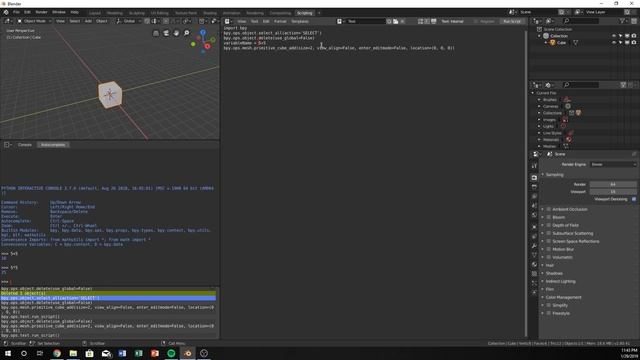
Task: Open the View Layer properties tab icon
Action: tap(534, 196)
